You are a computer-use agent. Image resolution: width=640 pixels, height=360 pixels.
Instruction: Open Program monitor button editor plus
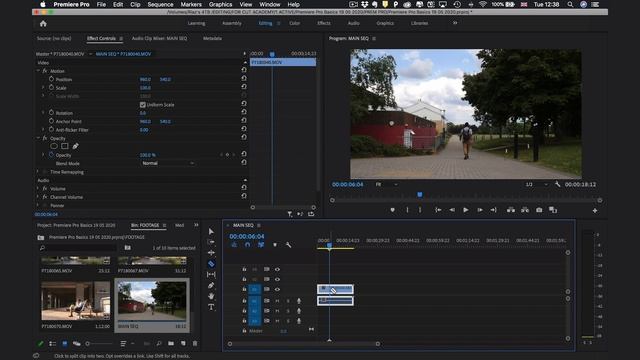coord(595,211)
